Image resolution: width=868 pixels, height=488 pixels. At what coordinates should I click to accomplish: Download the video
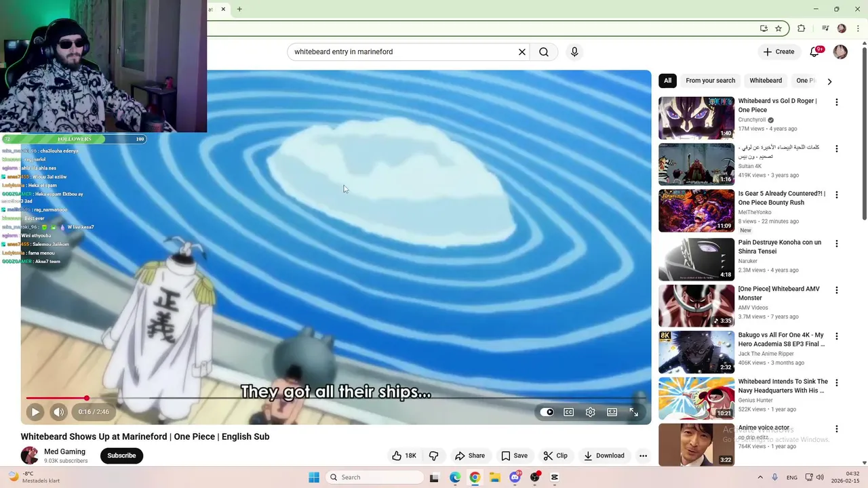pos(604,455)
